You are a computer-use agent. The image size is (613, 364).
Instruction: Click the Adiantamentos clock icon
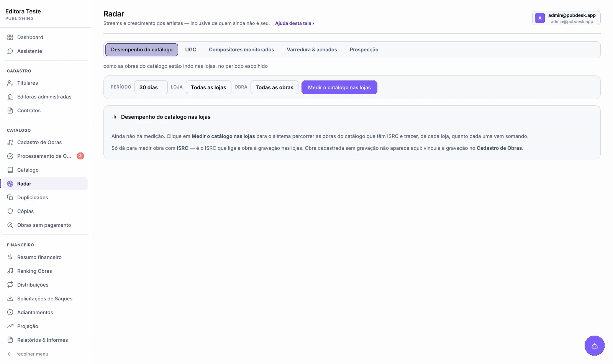tap(10, 312)
